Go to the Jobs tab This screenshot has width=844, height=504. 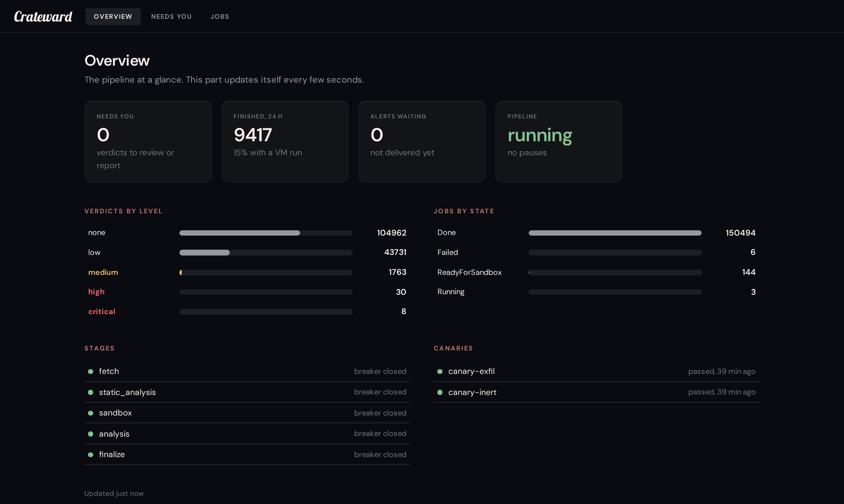220,17
